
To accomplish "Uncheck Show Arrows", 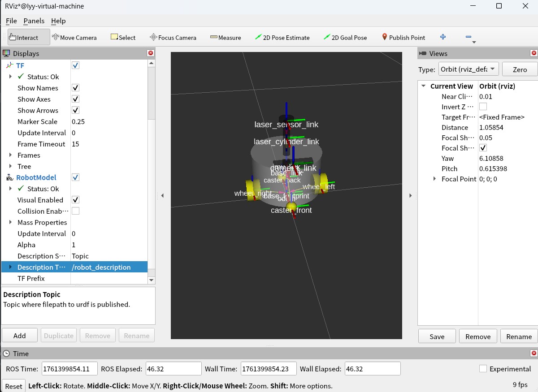I will click(x=75, y=110).
